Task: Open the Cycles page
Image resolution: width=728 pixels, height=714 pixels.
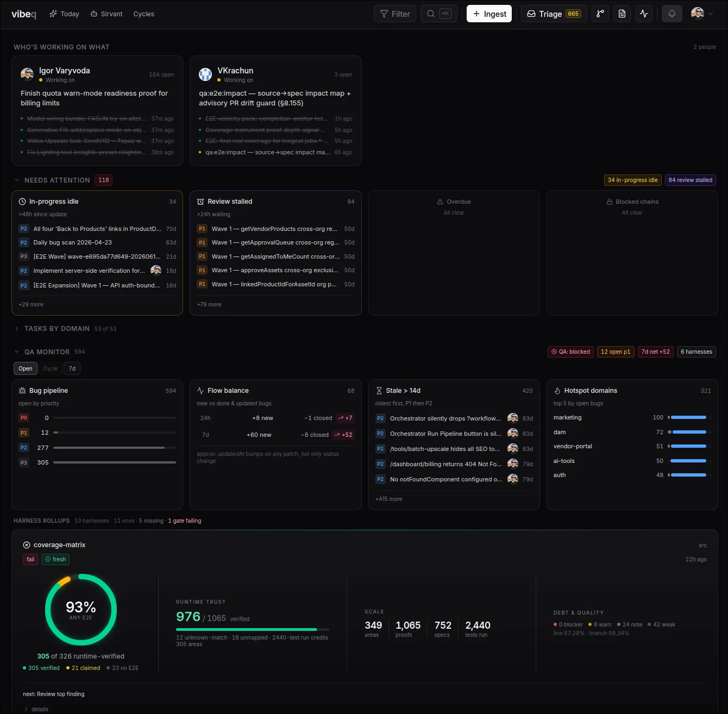Action: tap(143, 14)
